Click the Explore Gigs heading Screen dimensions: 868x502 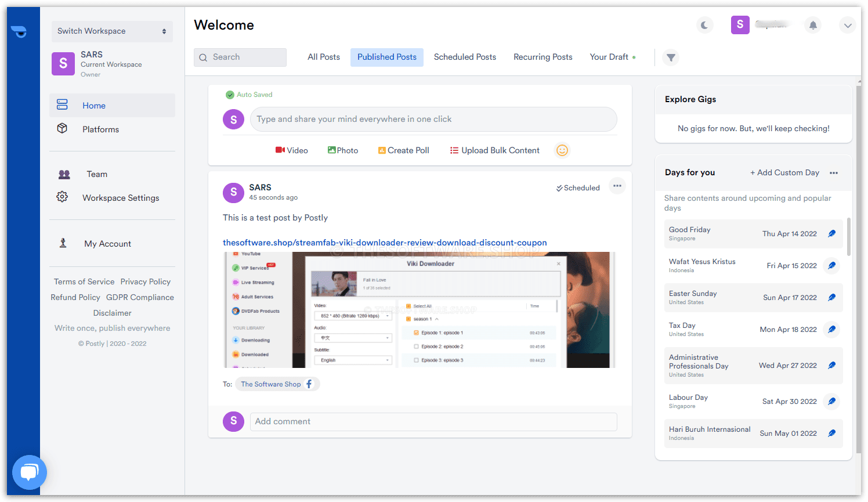click(x=690, y=99)
